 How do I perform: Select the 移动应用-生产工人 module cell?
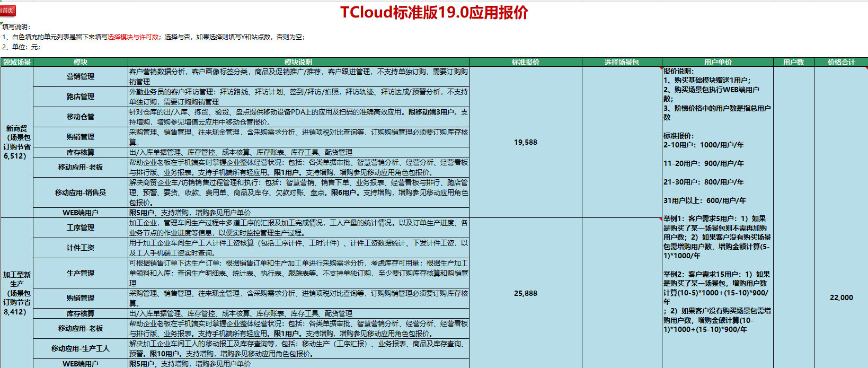(x=81, y=348)
